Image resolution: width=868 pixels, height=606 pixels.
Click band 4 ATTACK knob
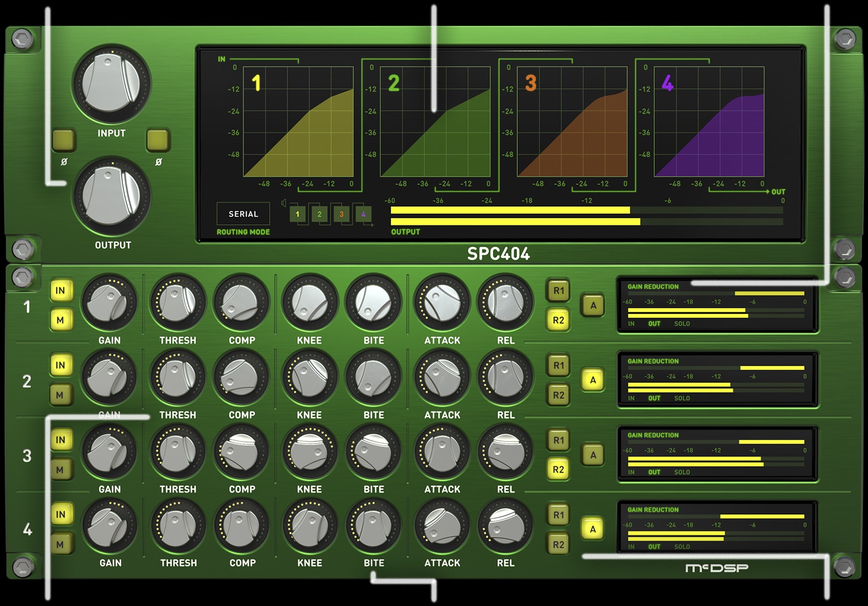(x=442, y=527)
